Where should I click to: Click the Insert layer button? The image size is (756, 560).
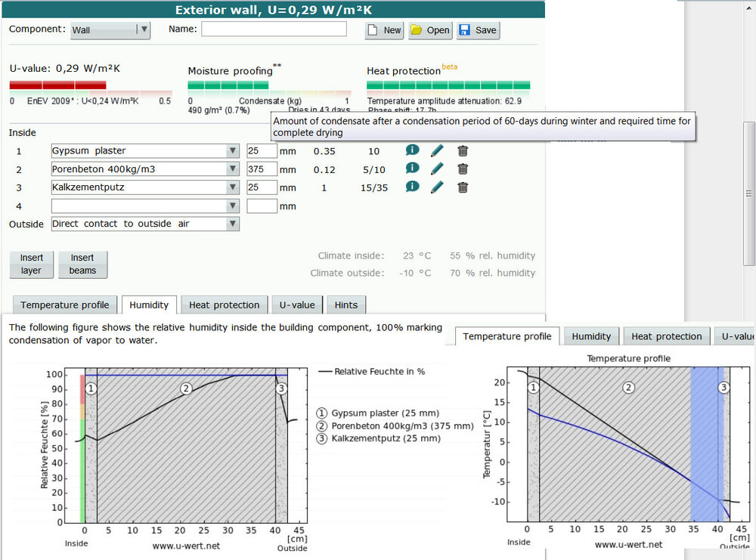31,264
